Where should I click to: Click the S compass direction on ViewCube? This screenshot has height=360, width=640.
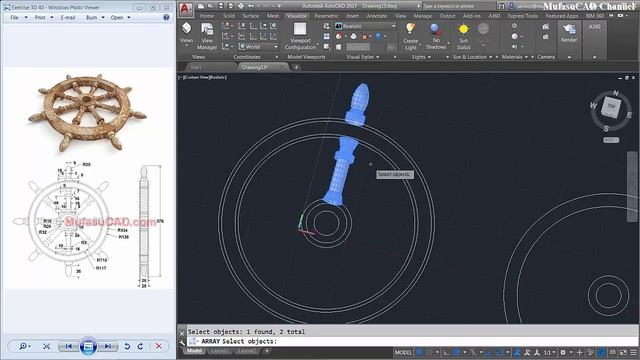click(x=606, y=129)
